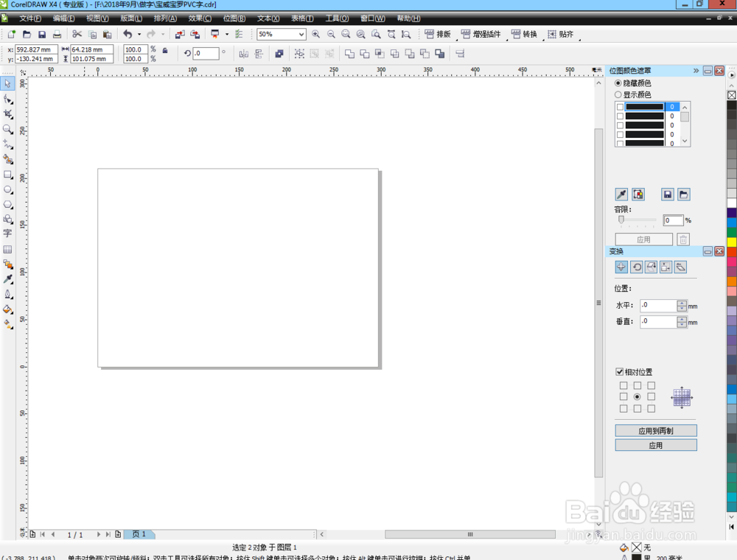Screen dimensions: 737x560
Task: Open the undo history dropdown arrow
Action: tap(139, 35)
